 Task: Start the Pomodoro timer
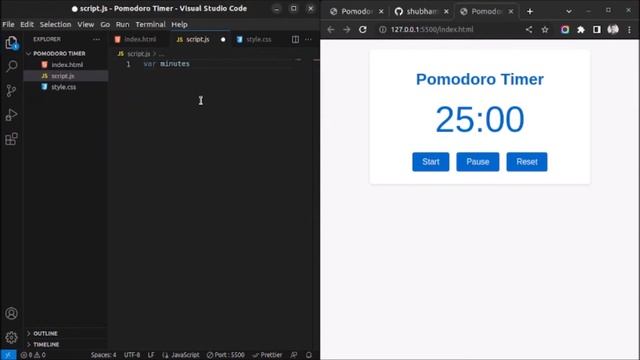[431, 162]
